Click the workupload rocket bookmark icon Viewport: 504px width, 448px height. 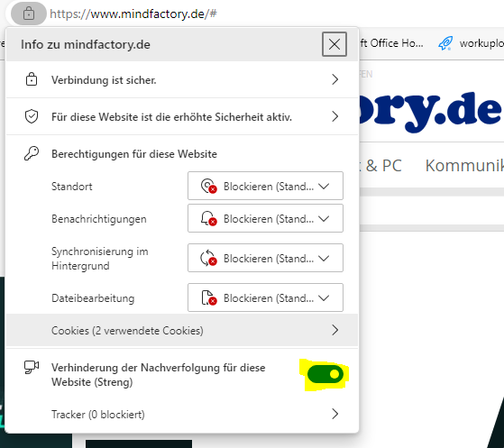click(x=445, y=43)
